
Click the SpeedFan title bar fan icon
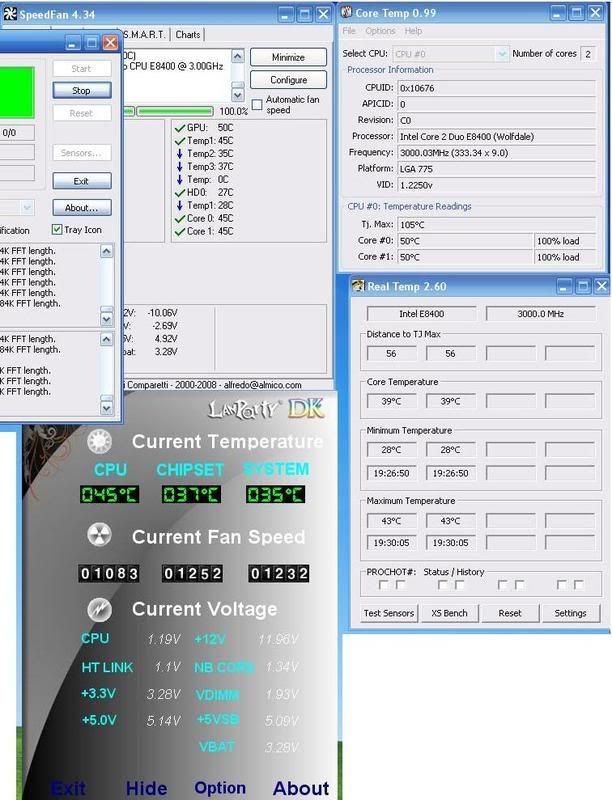[x=10, y=14]
